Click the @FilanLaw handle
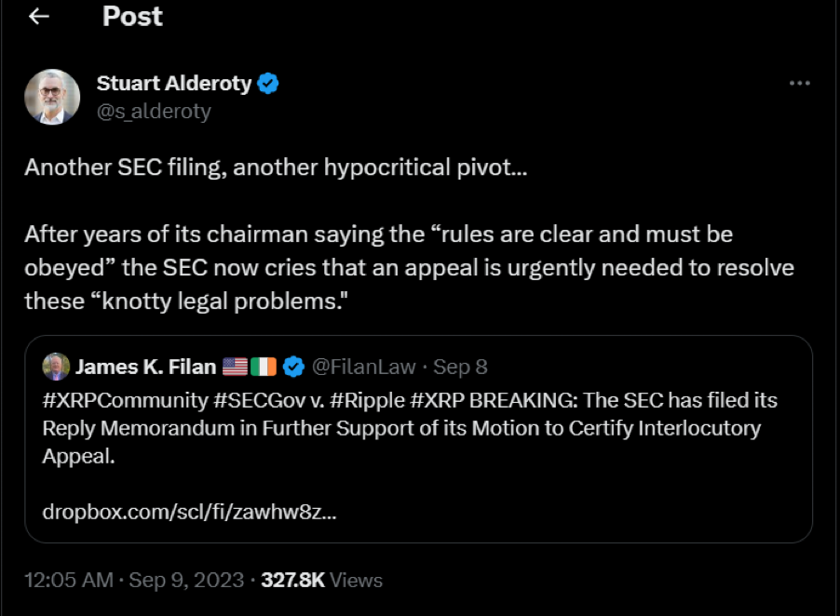The height and width of the screenshot is (616, 840). [363, 367]
